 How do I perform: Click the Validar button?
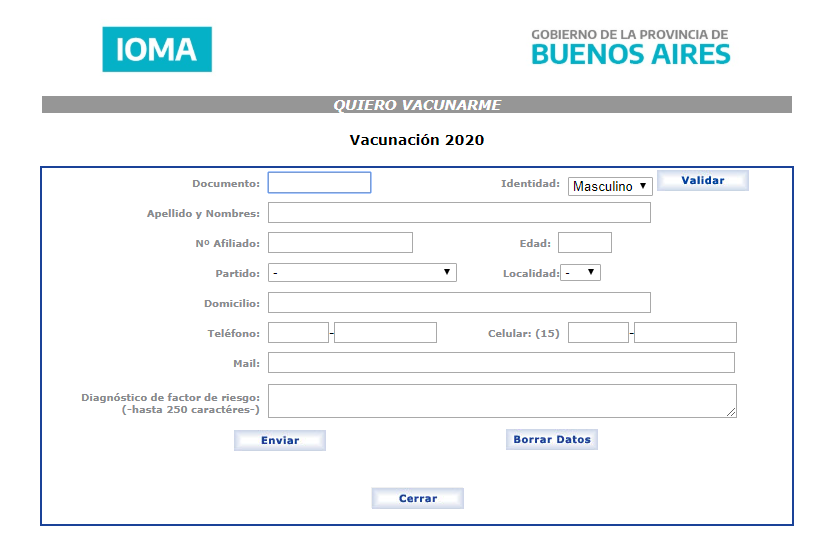tap(702, 180)
